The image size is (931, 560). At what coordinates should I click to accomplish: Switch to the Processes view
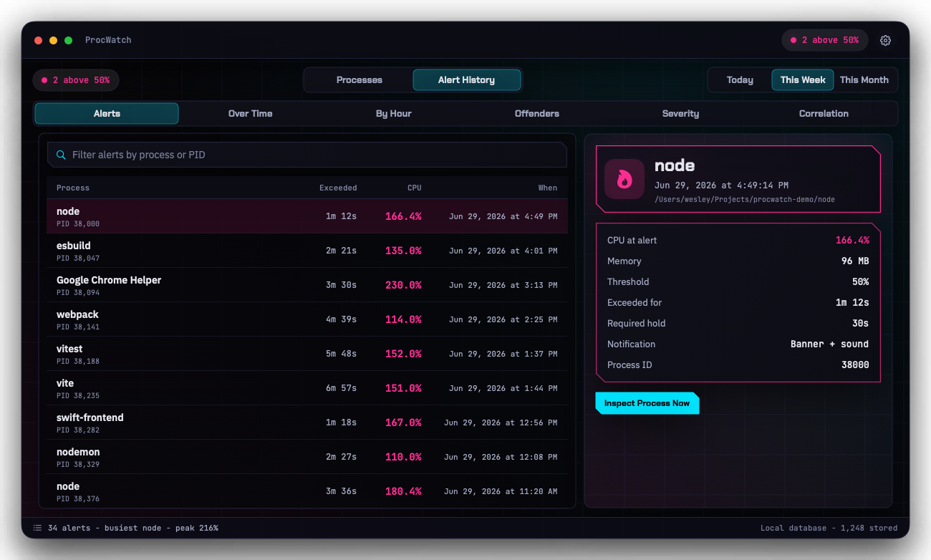coord(360,79)
